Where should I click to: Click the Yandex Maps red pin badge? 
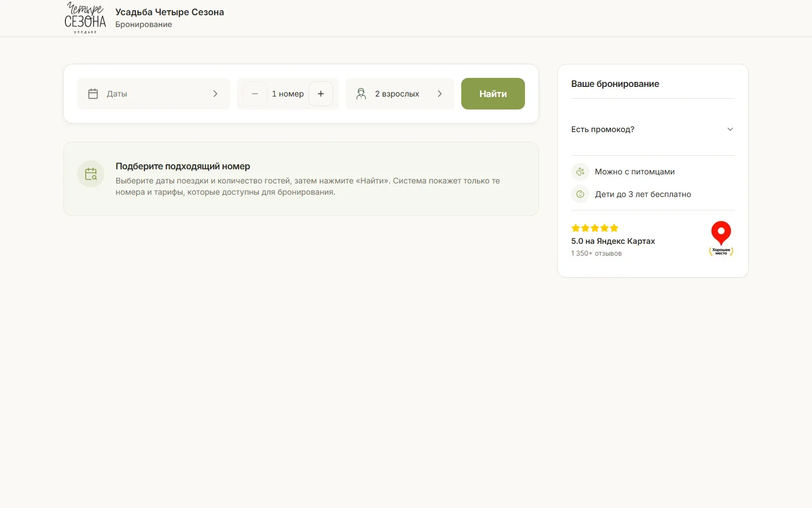(721, 238)
